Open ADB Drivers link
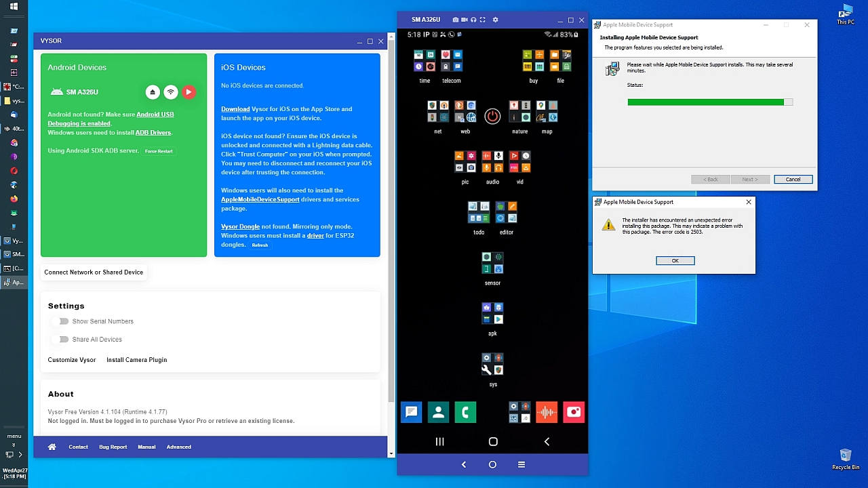 153,133
